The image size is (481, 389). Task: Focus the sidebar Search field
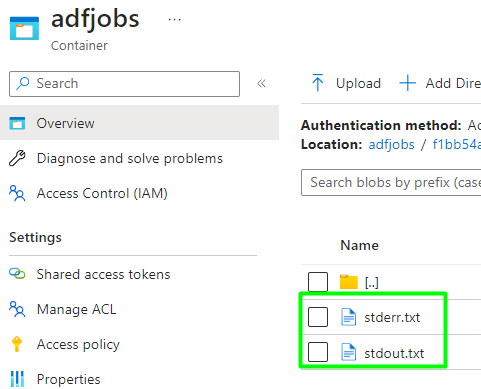click(124, 84)
